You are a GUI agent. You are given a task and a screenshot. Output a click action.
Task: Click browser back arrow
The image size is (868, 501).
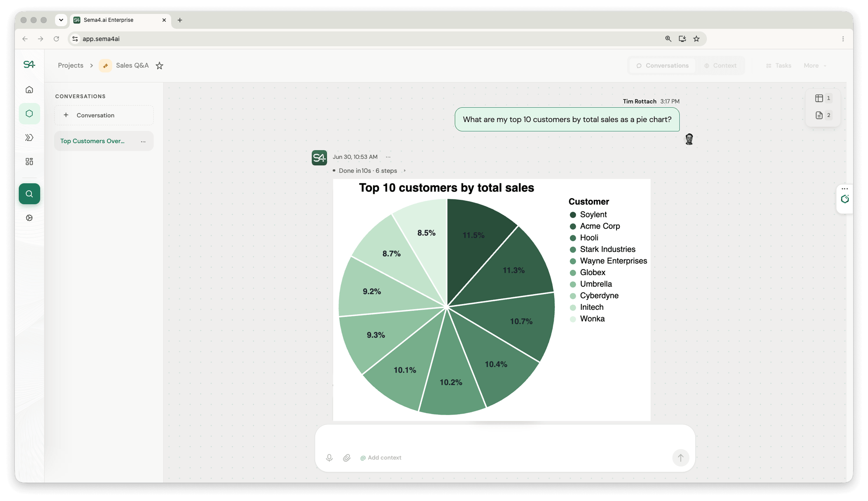point(25,39)
